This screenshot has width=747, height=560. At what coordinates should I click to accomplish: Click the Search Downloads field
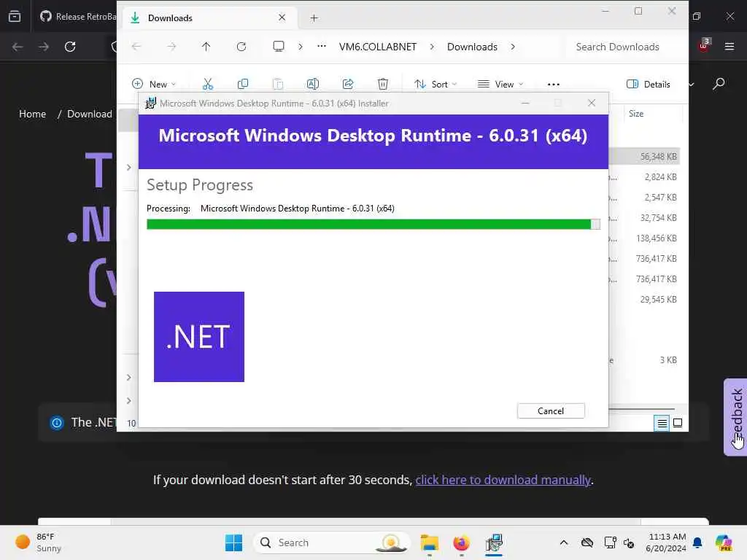pyautogui.click(x=624, y=47)
